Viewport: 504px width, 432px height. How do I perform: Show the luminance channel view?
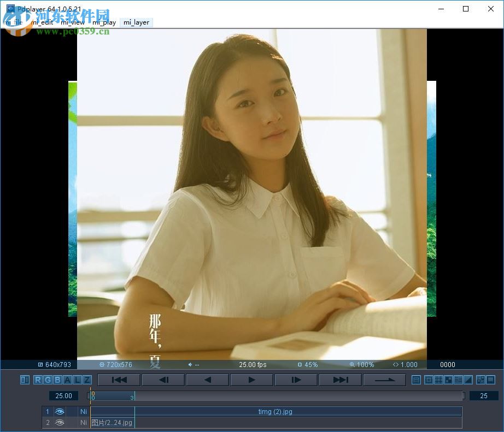(77, 380)
